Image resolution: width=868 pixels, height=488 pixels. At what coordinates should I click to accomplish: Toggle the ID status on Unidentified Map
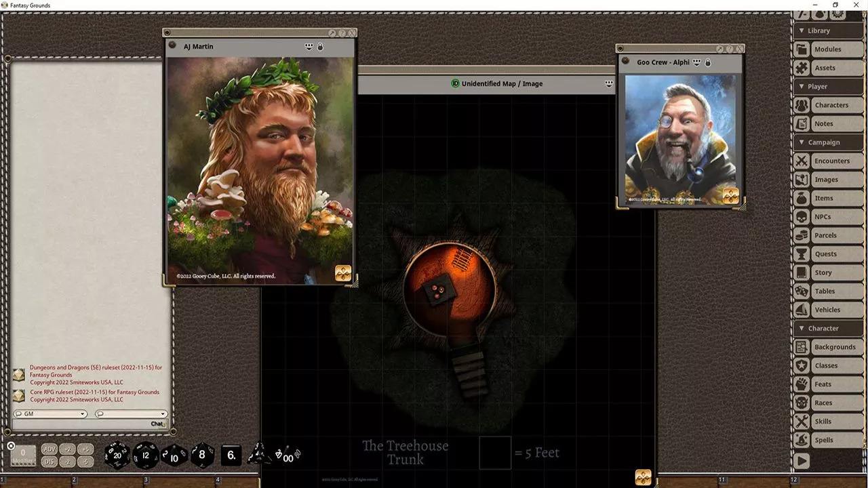(x=456, y=83)
